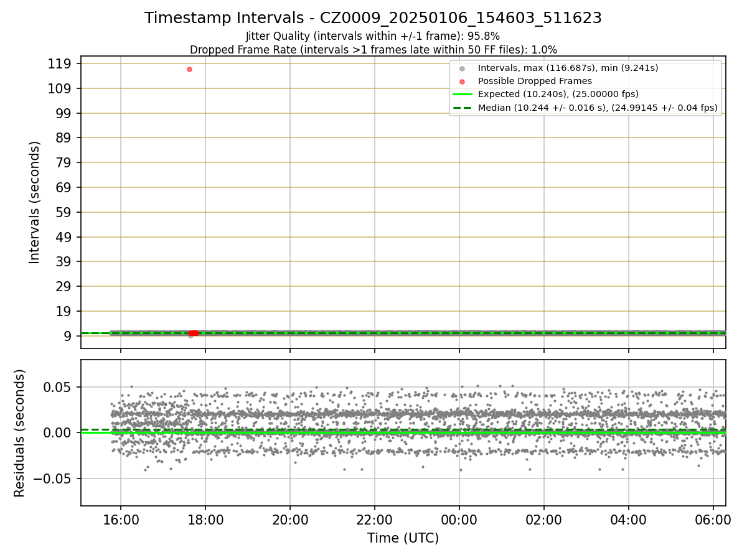747x560 pixels.
Task: Click the x-axis tick label '02:00'
Action: coord(544,519)
